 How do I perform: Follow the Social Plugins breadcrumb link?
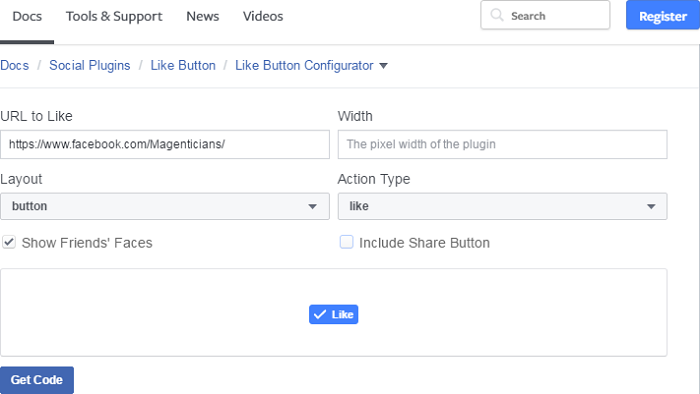(x=90, y=66)
